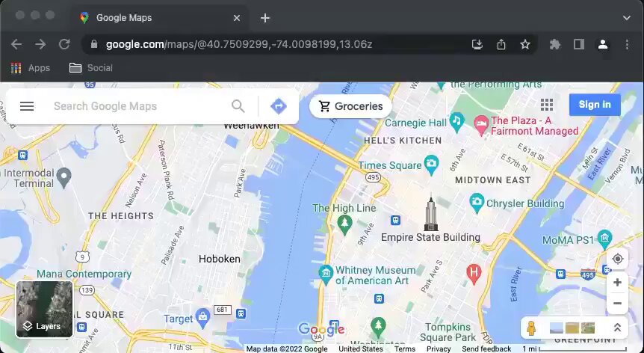The image size is (644, 353).
Task: Close the Google Maps tab
Action: 237,18
